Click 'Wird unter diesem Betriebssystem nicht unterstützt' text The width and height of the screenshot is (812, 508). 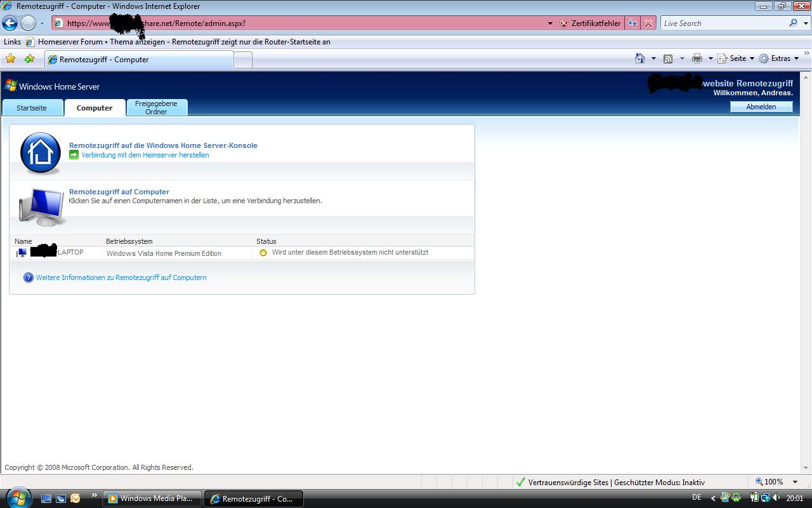pyautogui.click(x=350, y=252)
